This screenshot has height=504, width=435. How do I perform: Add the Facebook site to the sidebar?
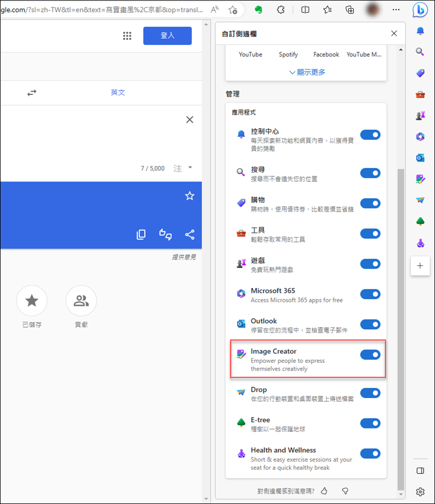pyautogui.click(x=326, y=54)
